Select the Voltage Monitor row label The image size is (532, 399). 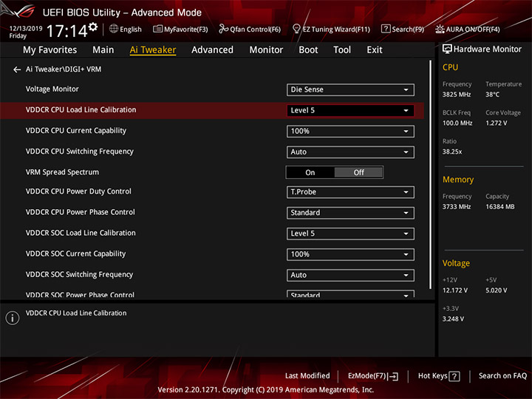[52, 89]
